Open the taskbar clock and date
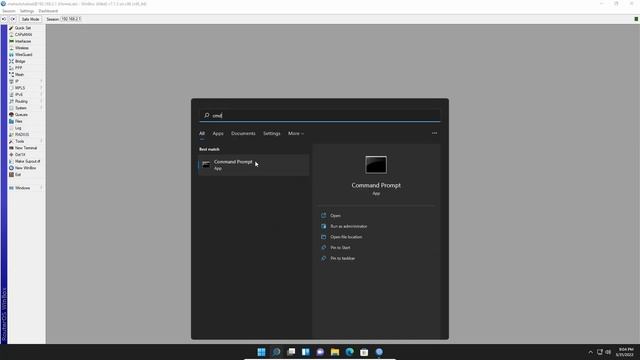Image resolution: width=640 pixels, height=360 pixels. point(625,352)
